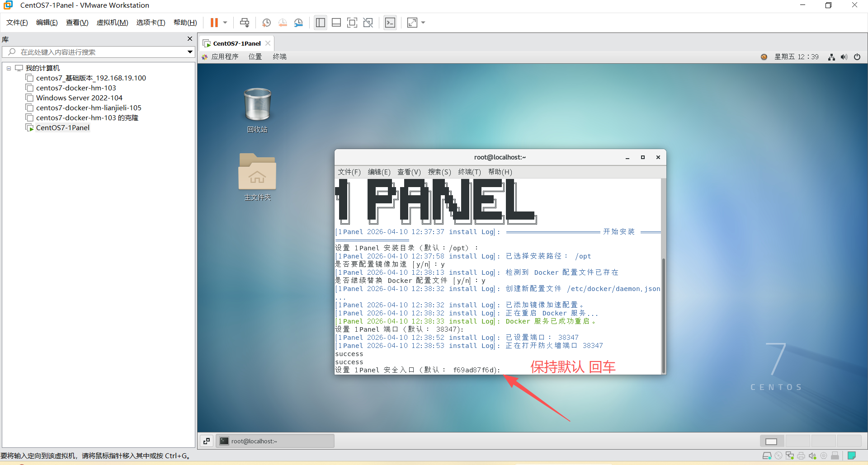Open terminal 编辑(E) menu
This screenshot has width=868, height=465.
379,172
